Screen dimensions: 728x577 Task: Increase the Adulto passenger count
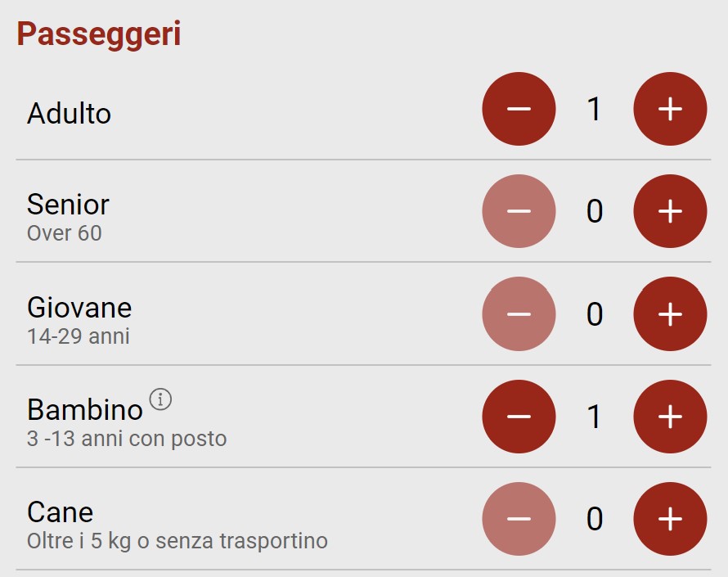pos(670,109)
